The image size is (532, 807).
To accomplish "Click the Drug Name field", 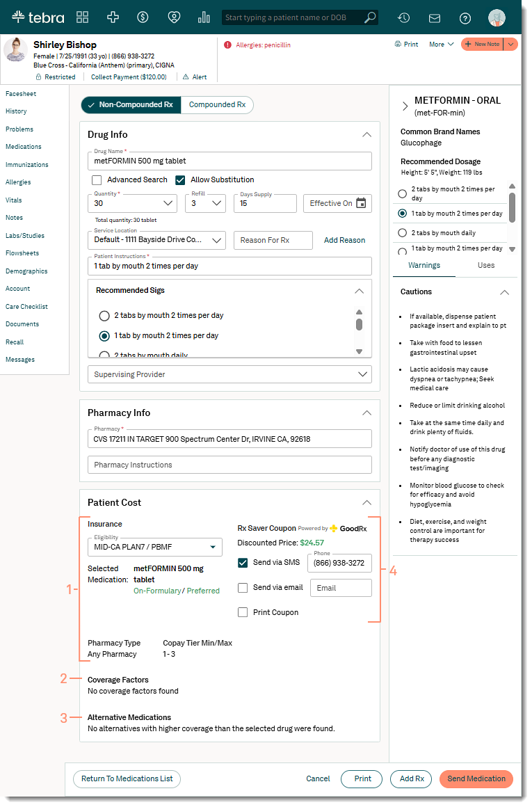I will pos(229,161).
